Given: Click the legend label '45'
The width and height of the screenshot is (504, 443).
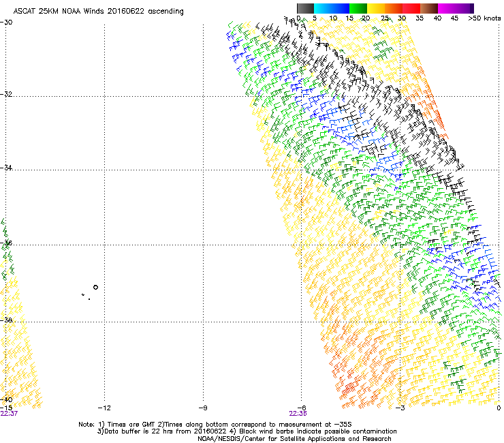Looking at the screenshot, I should pyautogui.click(x=454, y=18).
